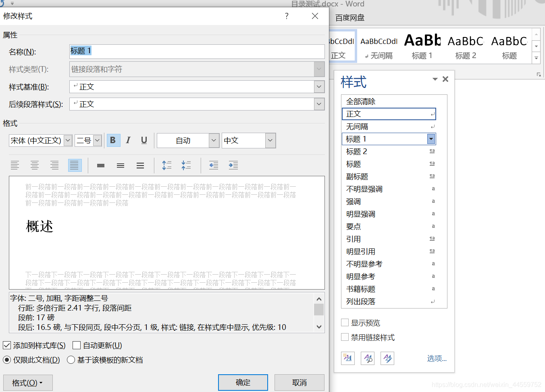The width and height of the screenshot is (545, 392).
Task: Close the Modify Style dialog
Action: click(315, 16)
